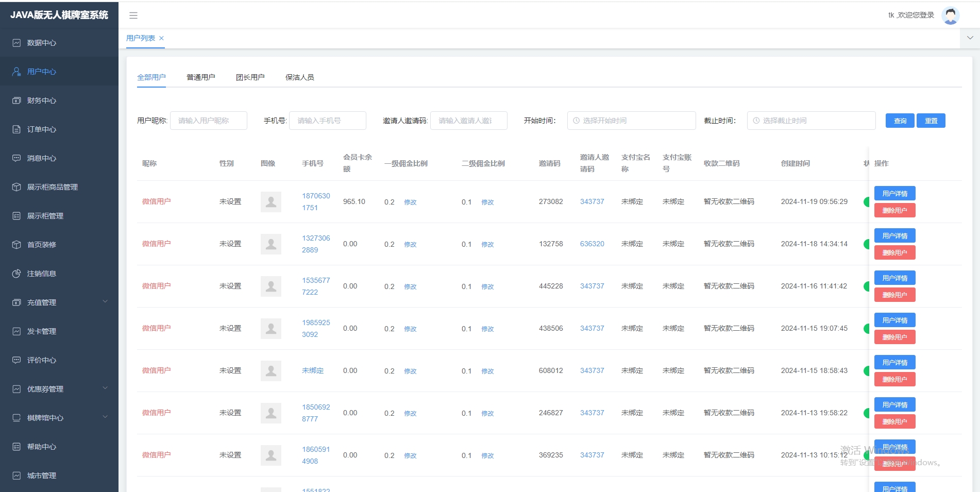Click the 城市管理 sidebar icon
Image resolution: width=980 pixels, height=492 pixels.
point(16,476)
